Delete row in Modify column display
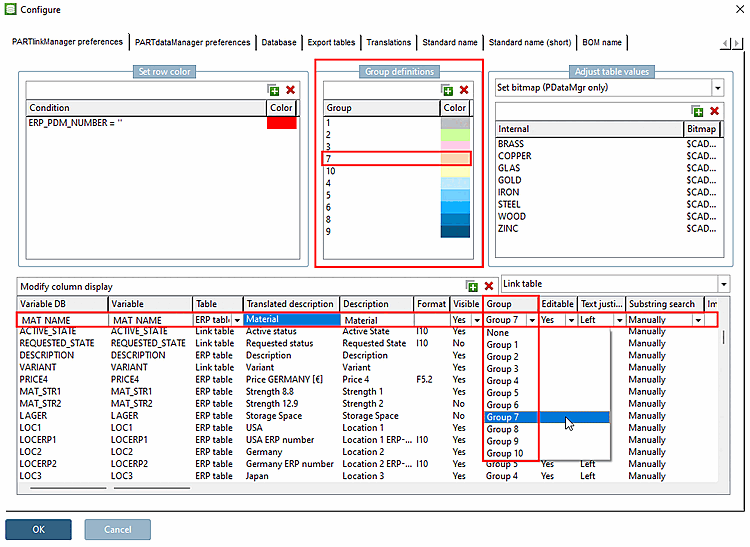The image size is (750, 547). coord(489,286)
